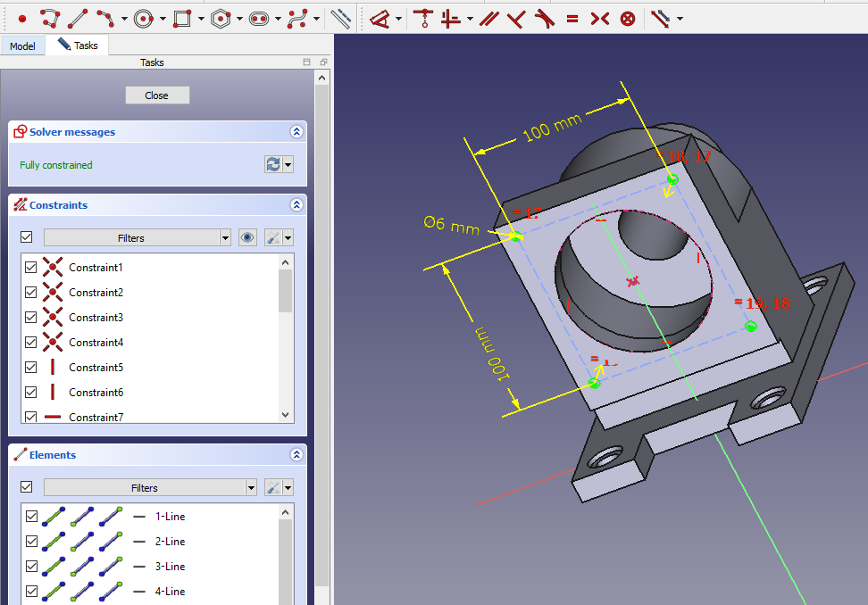Collapse the Solver messages section

(x=296, y=132)
